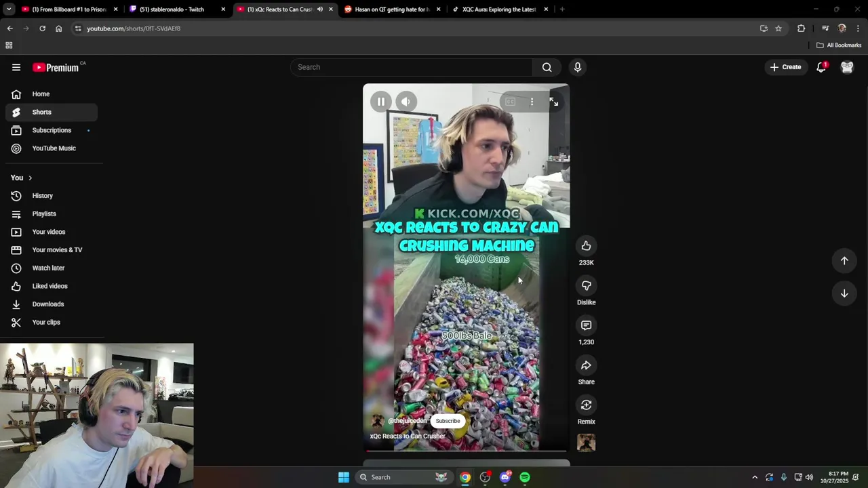Dislike this Short
Viewport: 868px width, 488px height.
(x=586, y=286)
